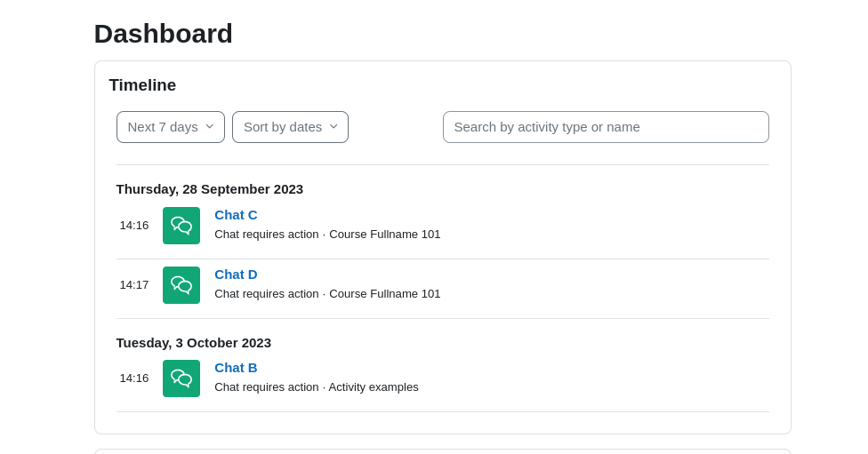The width and height of the screenshot is (868, 454).
Task: Open the Chat B link
Action: click(x=236, y=368)
